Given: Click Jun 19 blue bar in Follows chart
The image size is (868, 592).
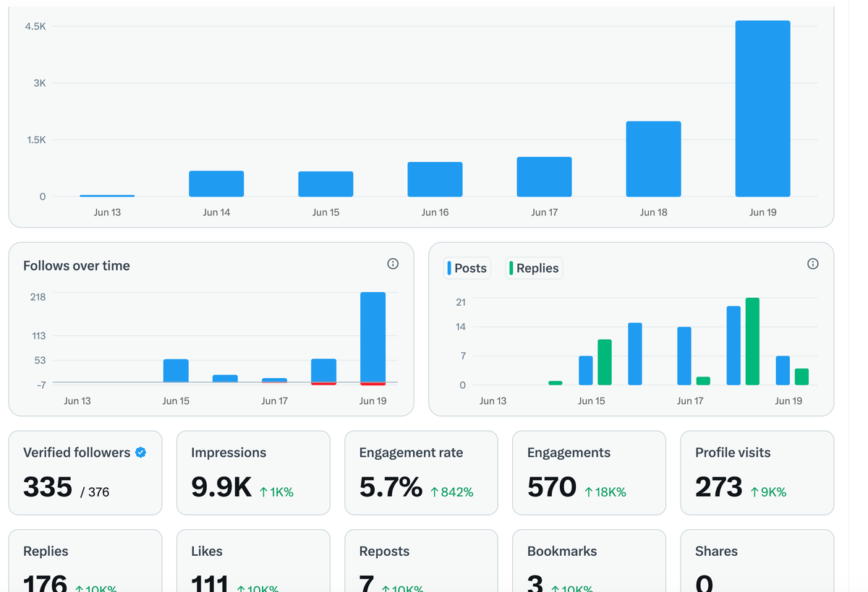Looking at the screenshot, I should [373, 337].
